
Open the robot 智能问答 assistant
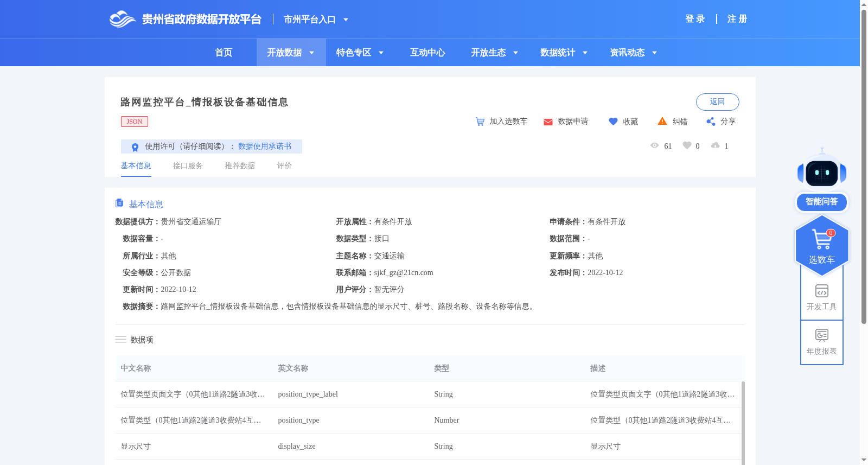822,180
